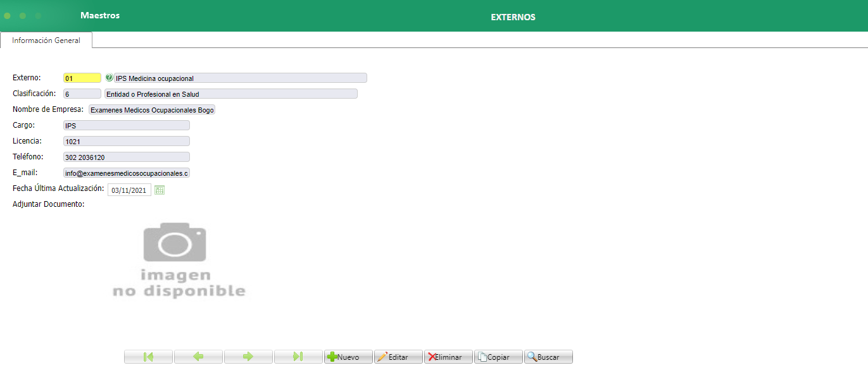Click the E_mail field

tap(127, 173)
